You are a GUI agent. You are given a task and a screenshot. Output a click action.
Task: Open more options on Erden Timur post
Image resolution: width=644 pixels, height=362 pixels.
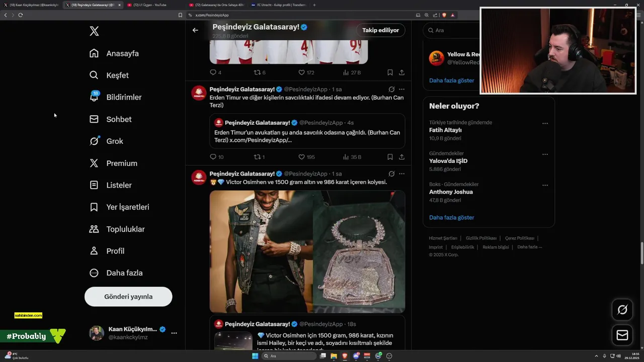click(401, 89)
